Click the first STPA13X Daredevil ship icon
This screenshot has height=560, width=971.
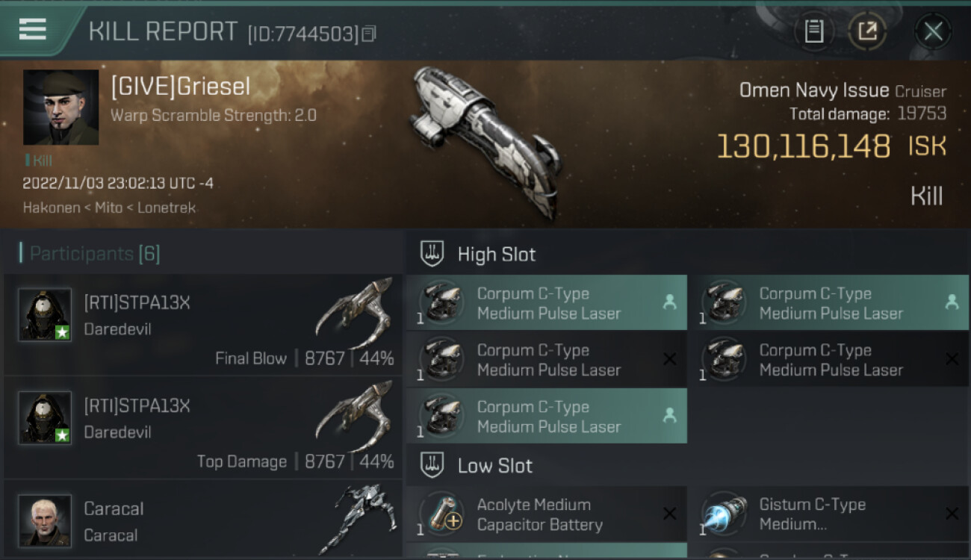[x=354, y=314]
